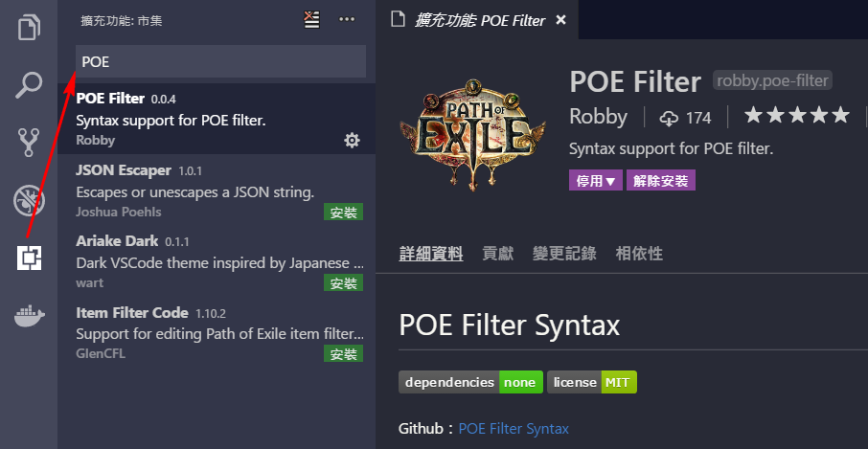Click the robby.poe-filter identifier badge
Screen dimensions: 868x449
coord(773,80)
